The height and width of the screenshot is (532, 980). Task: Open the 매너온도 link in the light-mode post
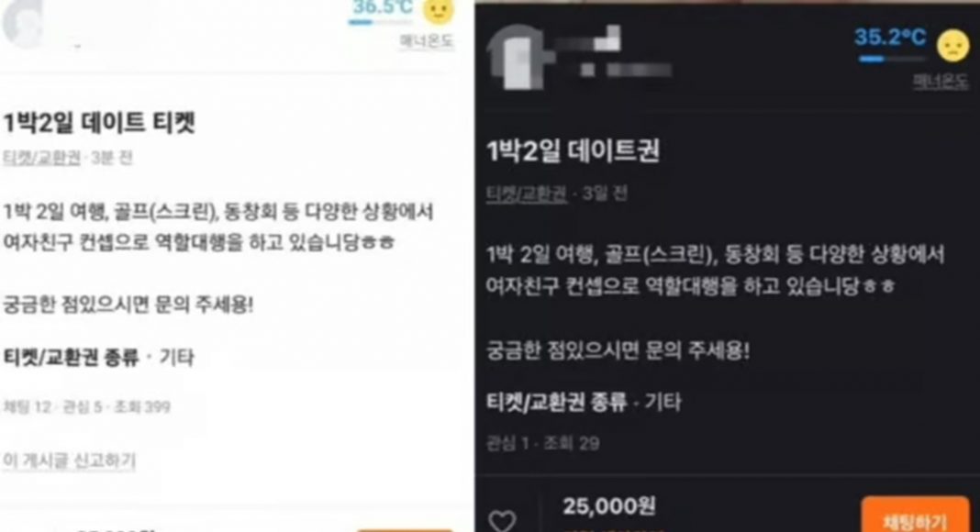point(427,40)
